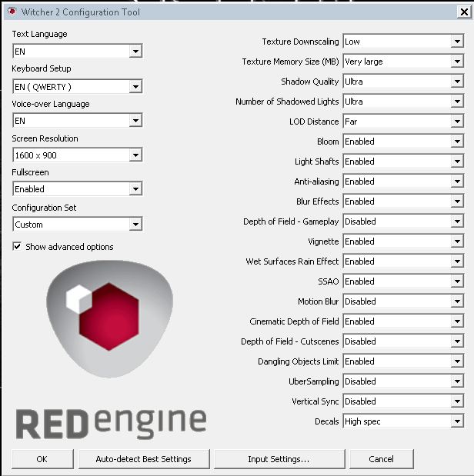Click the 'Keyboard Setup' label
The image size is (474, 476).
click(42, 68)
